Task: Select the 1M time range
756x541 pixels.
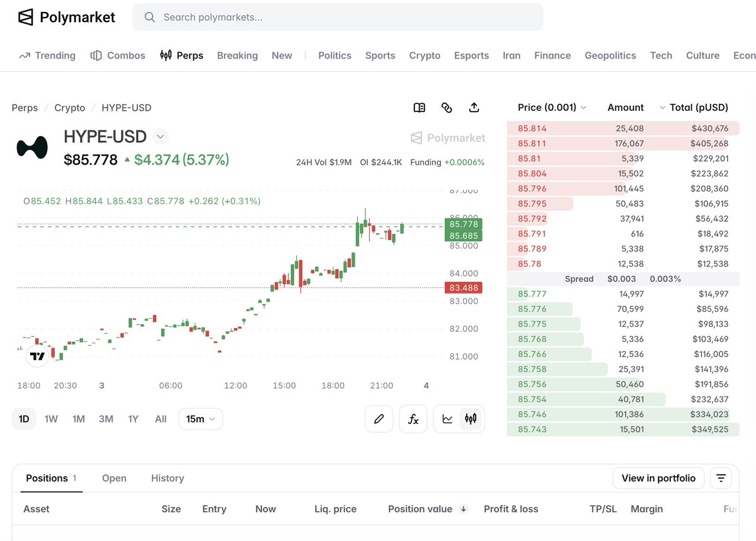Action: pyautogui.click(x=78, y=419)
